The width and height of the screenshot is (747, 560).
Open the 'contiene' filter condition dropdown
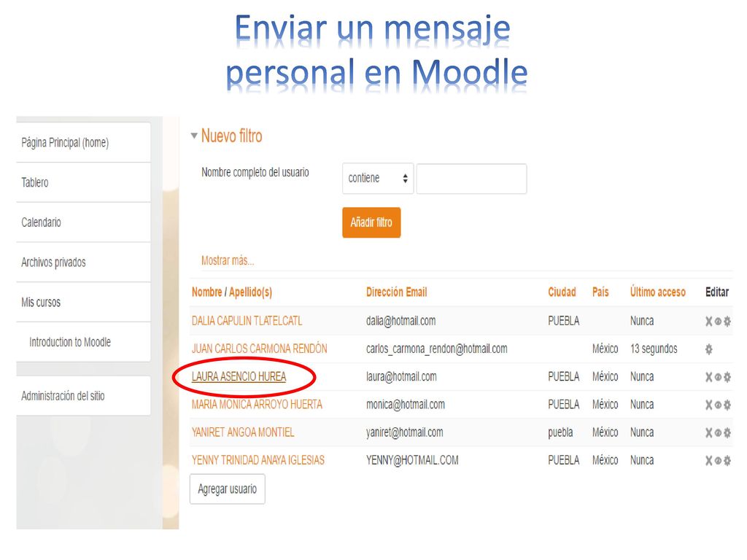tap(378, 179)
